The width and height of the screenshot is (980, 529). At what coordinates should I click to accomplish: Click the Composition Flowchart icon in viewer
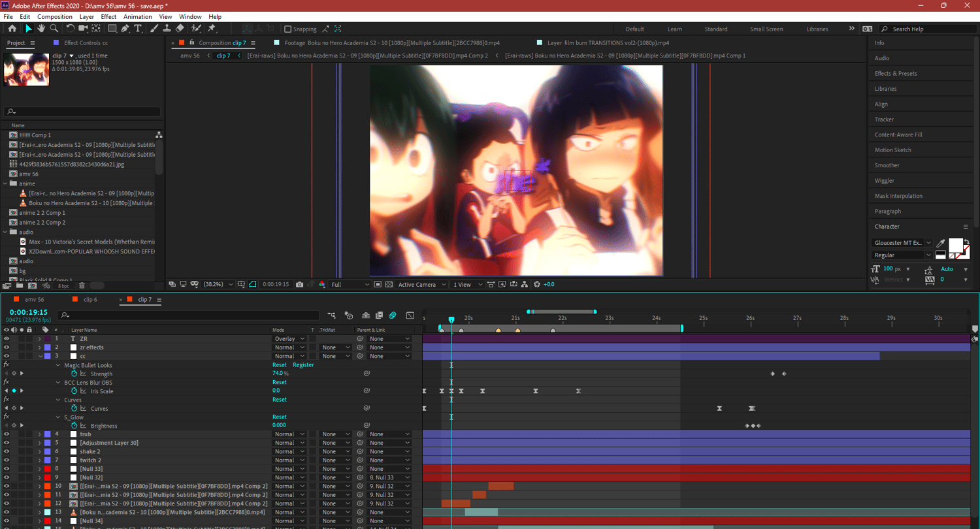pos(525,285)
